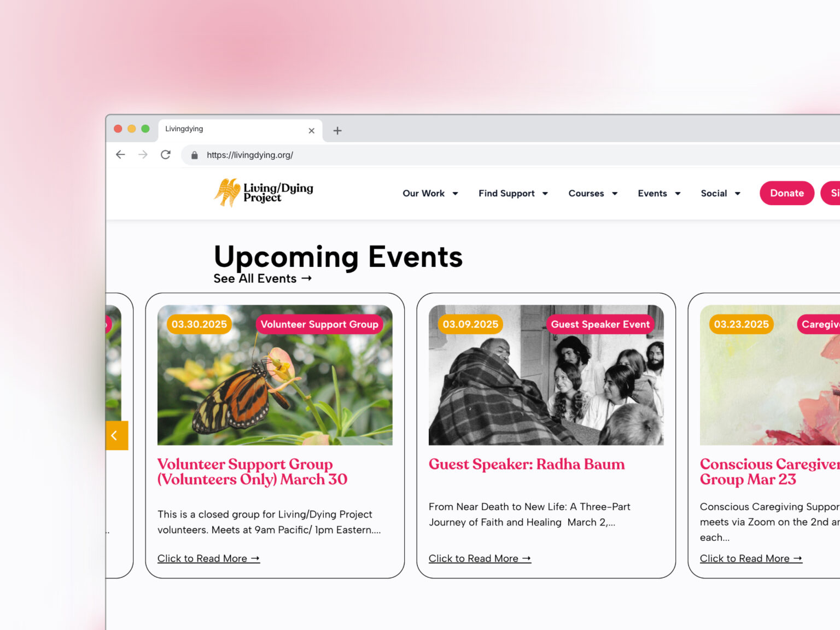
Task: Open the Events navigation menu
Action: pyautogui.click(x=658, y=194)
